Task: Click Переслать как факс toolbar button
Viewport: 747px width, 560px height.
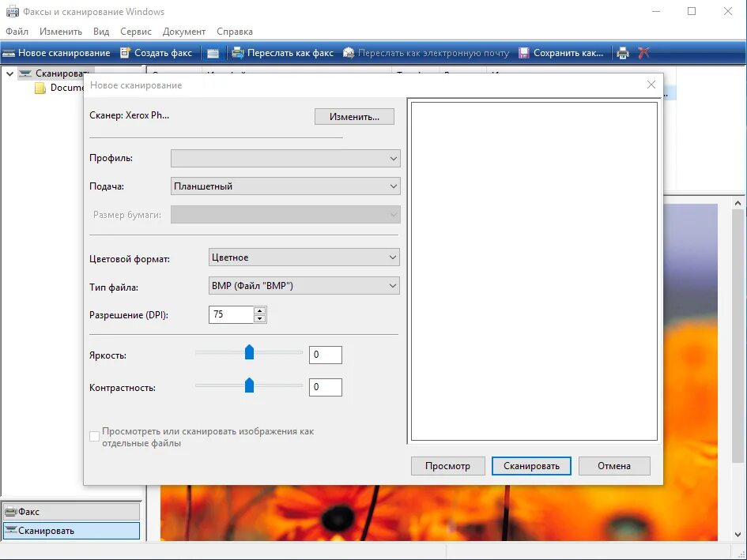Action: point(282,53)
